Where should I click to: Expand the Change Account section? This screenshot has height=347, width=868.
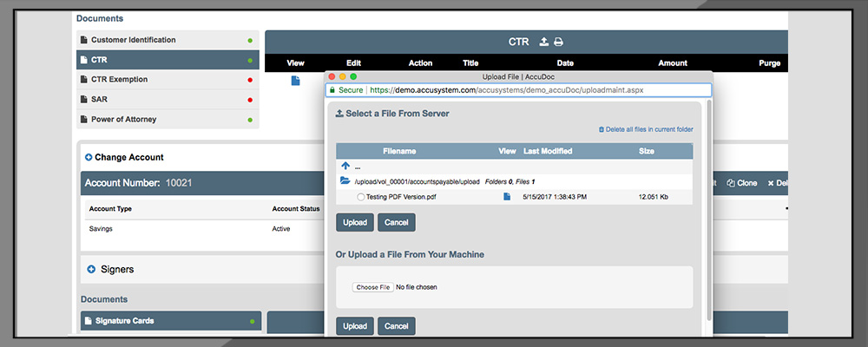[89, 157]
